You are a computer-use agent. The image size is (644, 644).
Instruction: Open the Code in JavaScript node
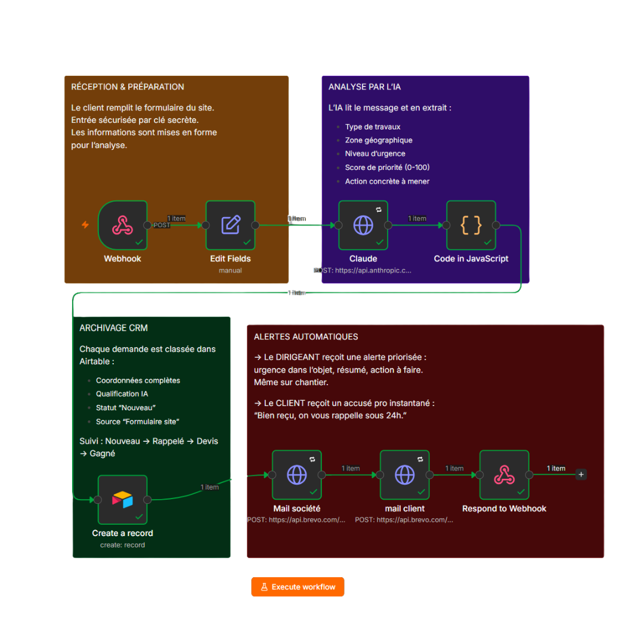pos(471,225)
